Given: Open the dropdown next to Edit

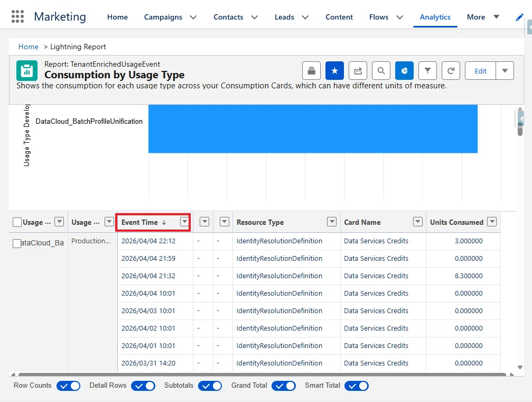Looking at the screenshot, I should [505, 71].
